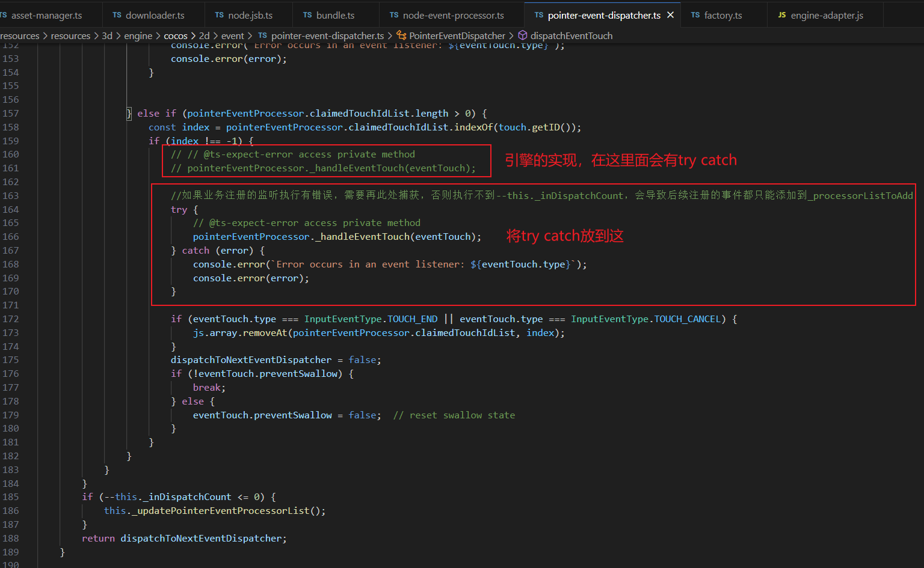This screenshot has width=924, height=568.
Task: Click "this._updatePointerEventProcessorList();" on line 186
Action: coord(215,511)
